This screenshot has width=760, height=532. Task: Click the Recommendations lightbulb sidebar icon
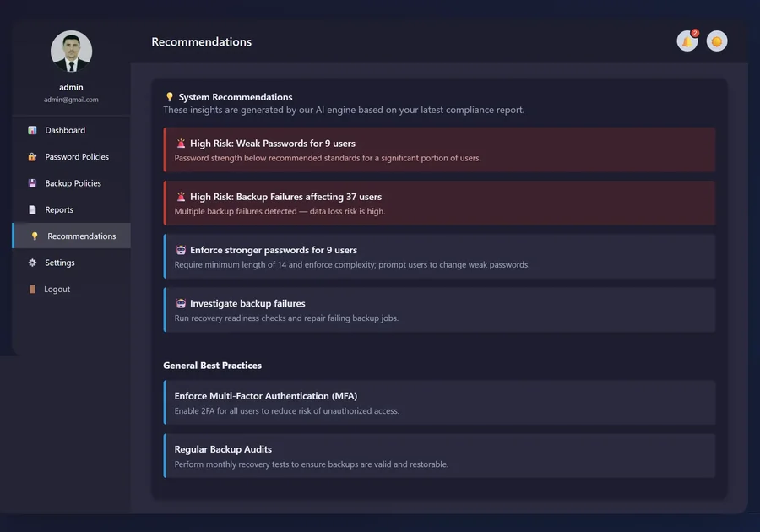point(35,236)
